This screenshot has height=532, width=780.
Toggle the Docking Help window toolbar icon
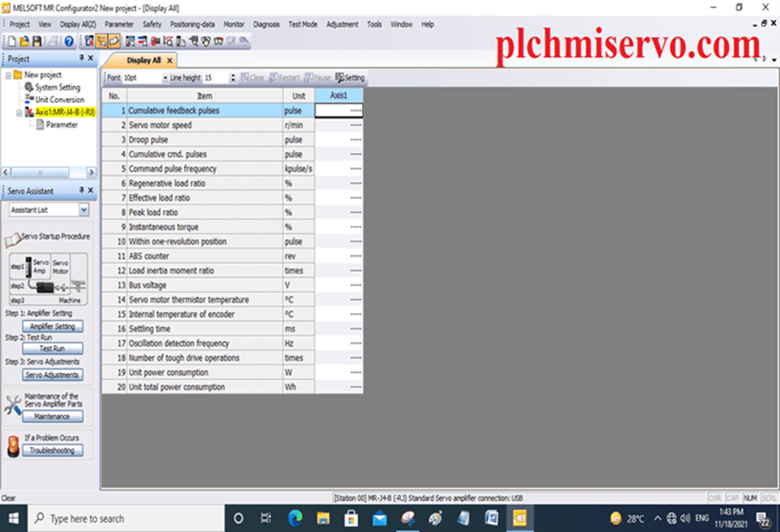coord(113,40)
